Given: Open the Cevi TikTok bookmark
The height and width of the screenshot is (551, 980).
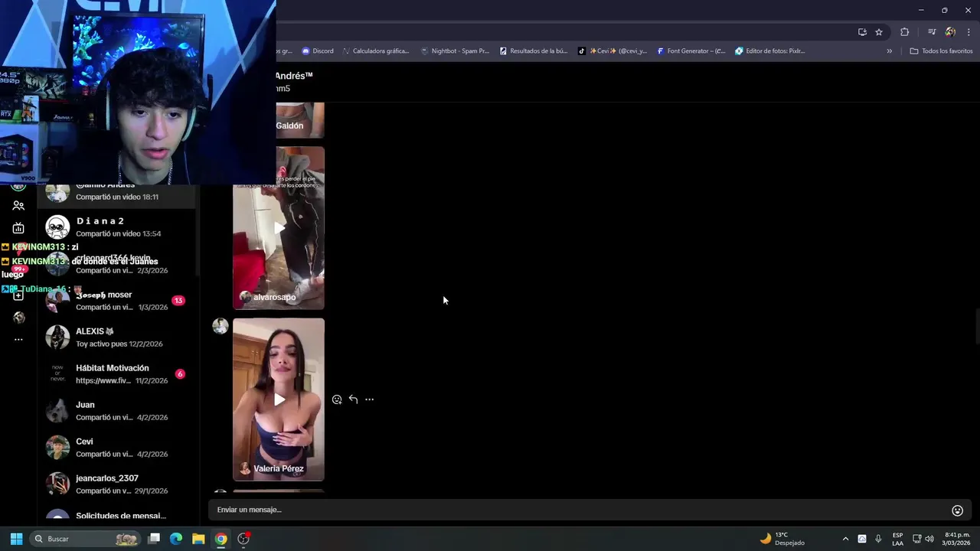Looking at the screenshot, I should 612,51.
